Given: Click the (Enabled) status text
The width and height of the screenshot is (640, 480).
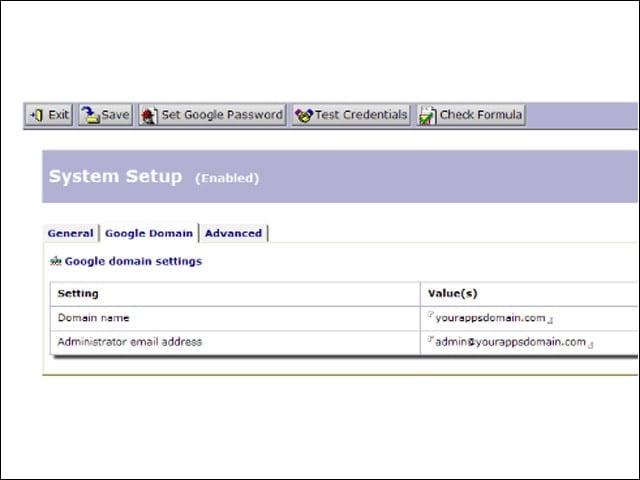Looking at the screenshot, I should [227, 178].
